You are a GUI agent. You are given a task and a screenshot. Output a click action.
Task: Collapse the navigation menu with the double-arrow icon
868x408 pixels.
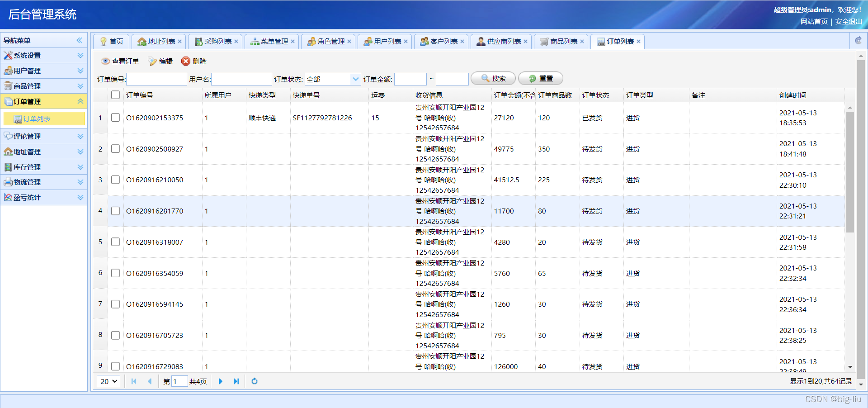pos(80,40)
